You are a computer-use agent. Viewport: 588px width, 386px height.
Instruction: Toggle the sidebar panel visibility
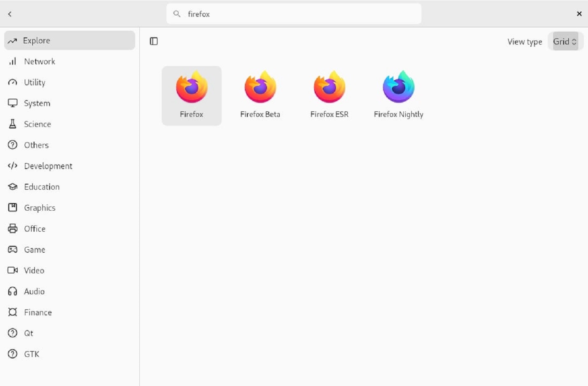coord(153,41)
